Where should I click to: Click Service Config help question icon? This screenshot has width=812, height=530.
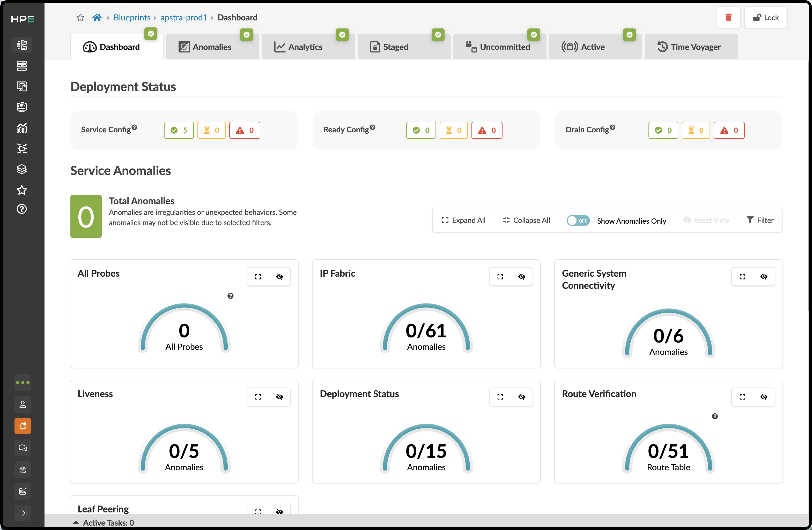click(134, 127)
